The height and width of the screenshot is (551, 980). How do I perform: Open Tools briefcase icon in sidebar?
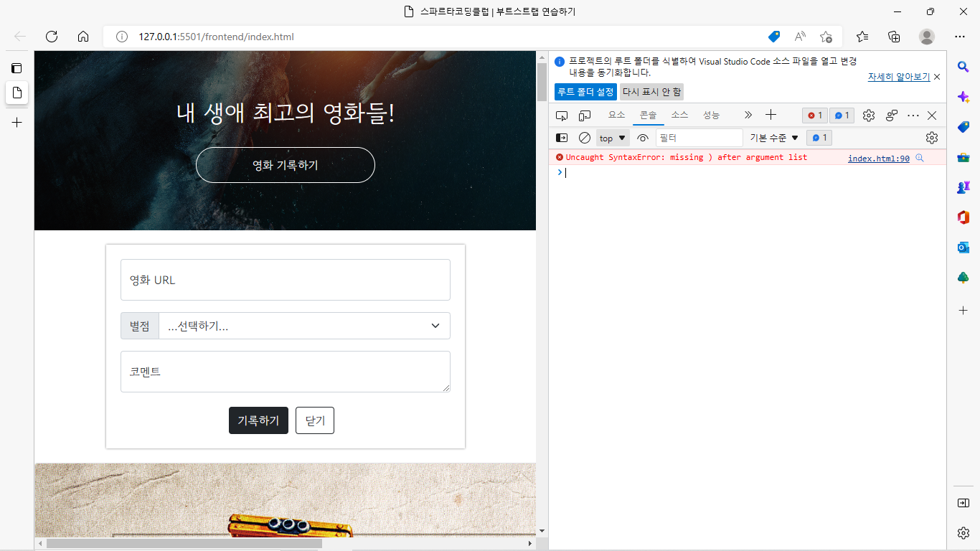click(x=963, y=157)
